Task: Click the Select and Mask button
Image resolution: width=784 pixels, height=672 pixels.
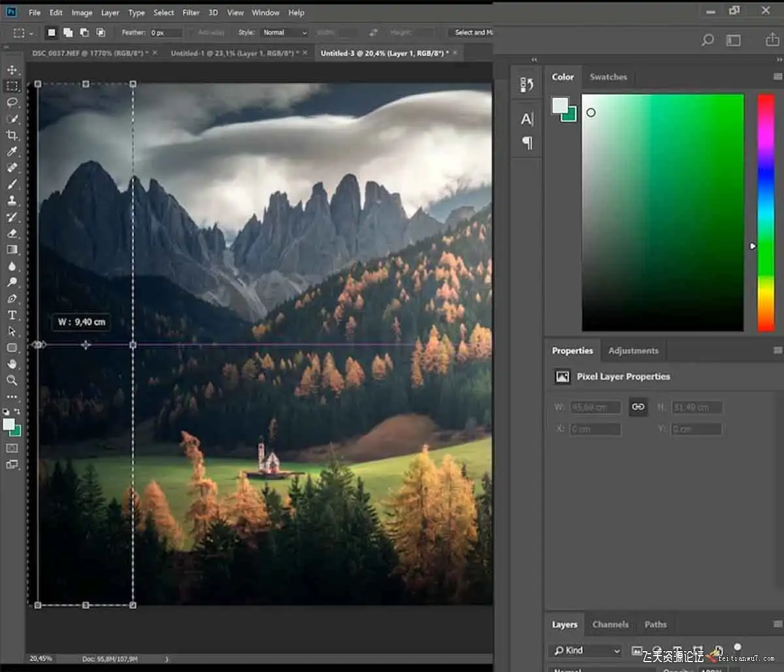Action: point(473,33)
